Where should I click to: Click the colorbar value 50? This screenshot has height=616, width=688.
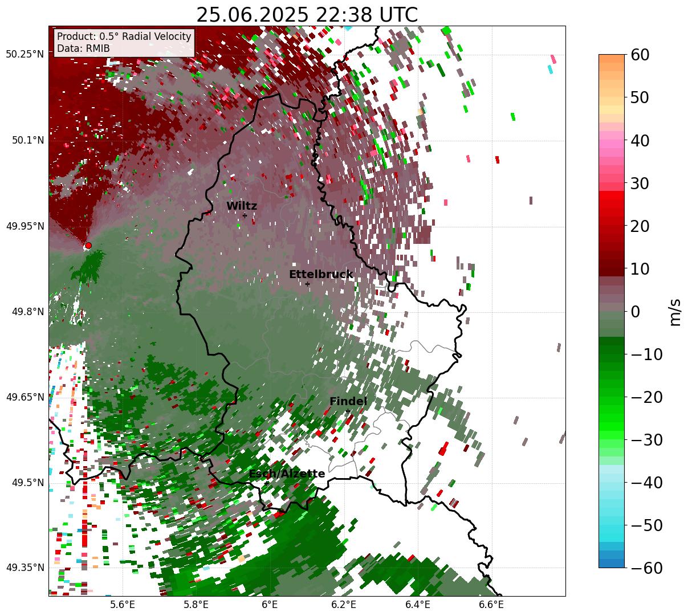point(640,97)
